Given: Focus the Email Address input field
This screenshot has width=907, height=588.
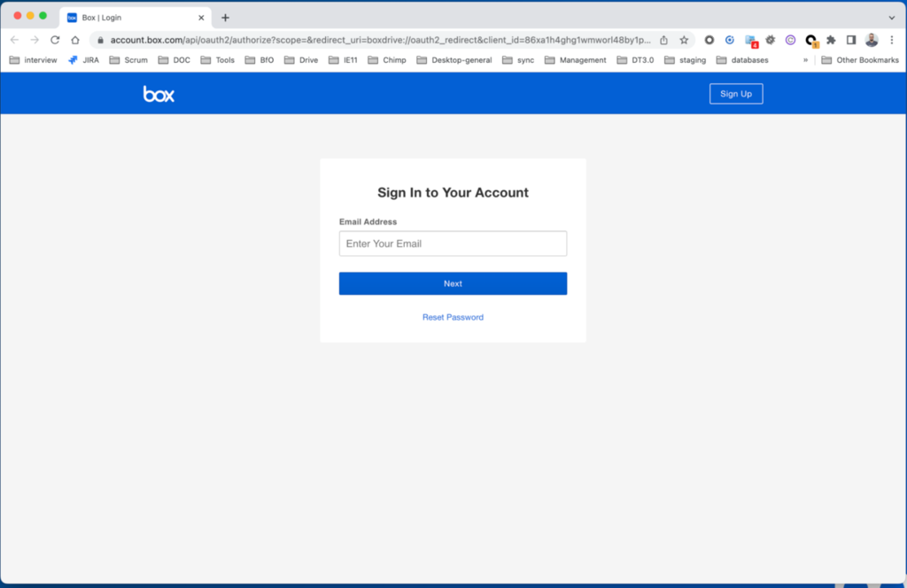Looking at the screenshot, I should coord(453,244).
